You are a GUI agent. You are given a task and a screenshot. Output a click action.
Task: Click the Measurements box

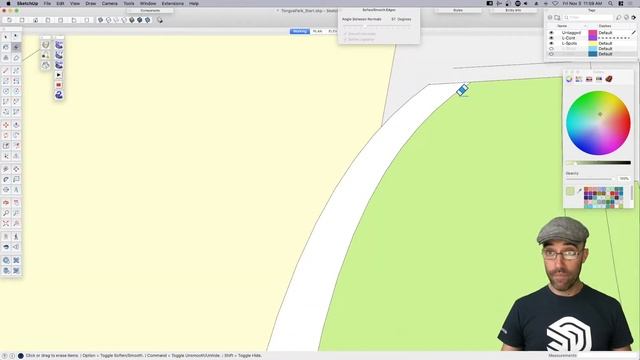(608, 356)
